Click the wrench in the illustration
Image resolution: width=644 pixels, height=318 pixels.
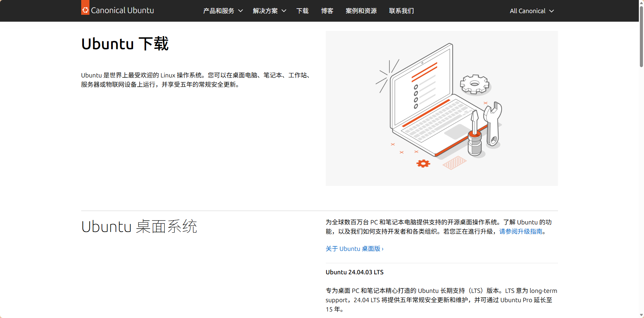(x=493, y=124)
